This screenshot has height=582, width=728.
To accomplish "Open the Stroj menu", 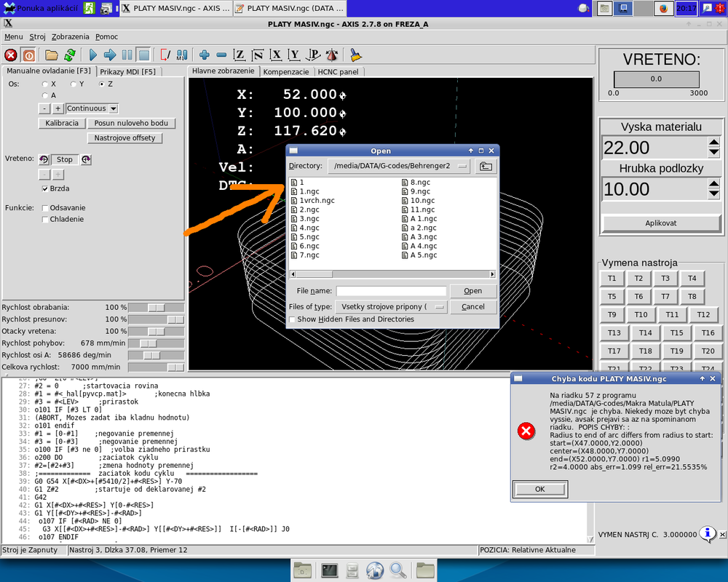I will tap(37, 36).
